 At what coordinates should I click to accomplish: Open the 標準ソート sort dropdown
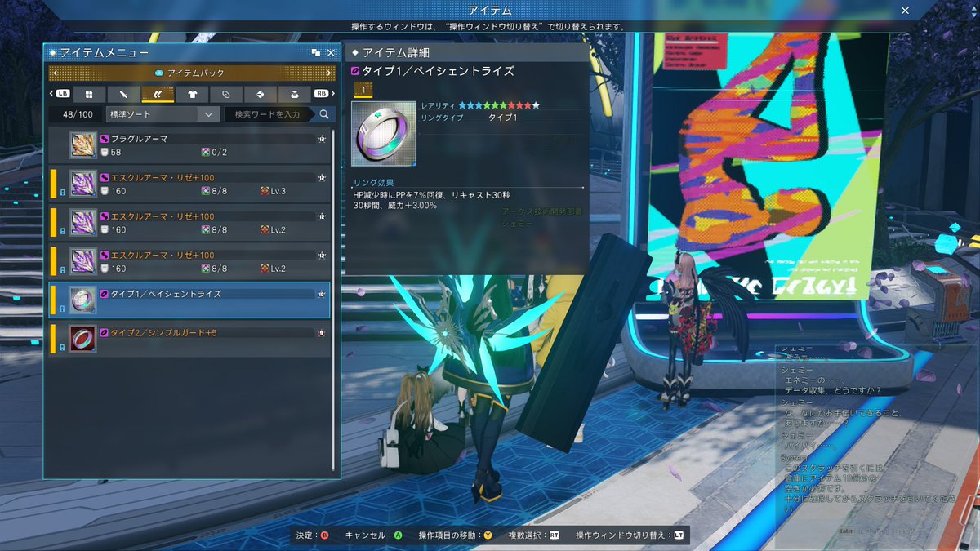click(161, 114)
